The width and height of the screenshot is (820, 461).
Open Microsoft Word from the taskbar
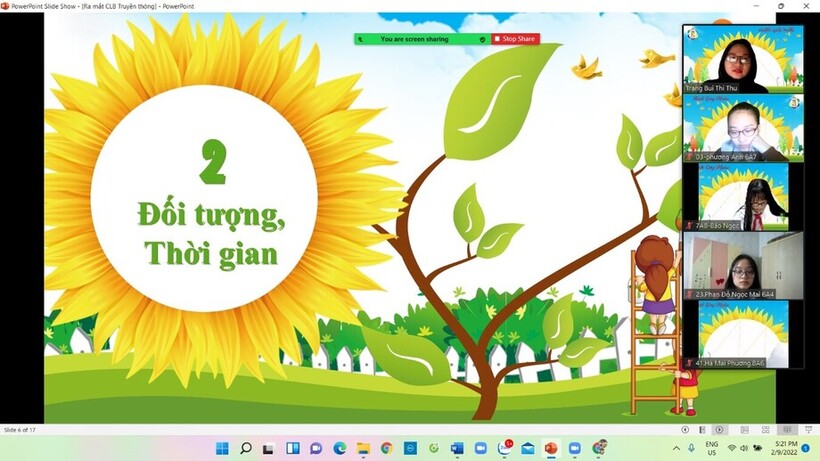457,448
